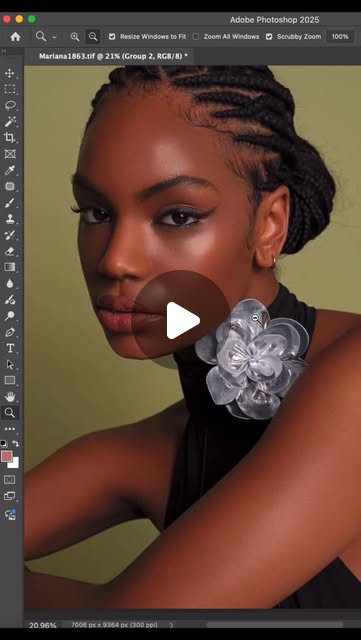This screenshot has width=361, height=640.
Task: Click the yellow macOS minimize button
Action: tap(19, 19)
